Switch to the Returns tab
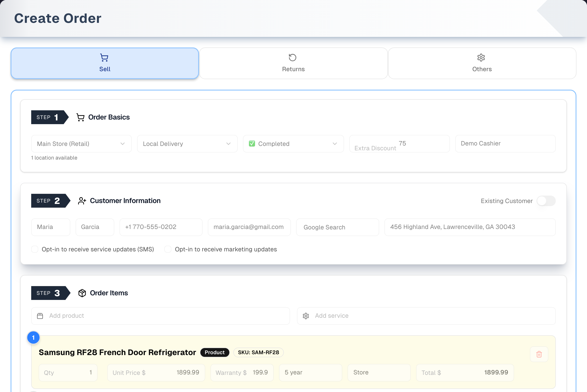587x392 pixels. [293, 63]
